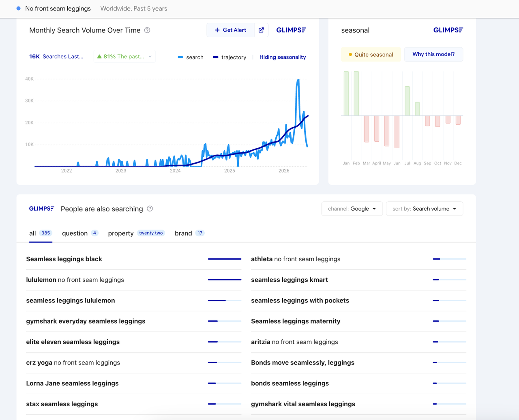Click the Get Alert button
Image resolution: width=519 pixels, height=420 pixels.
coord(230,30)
